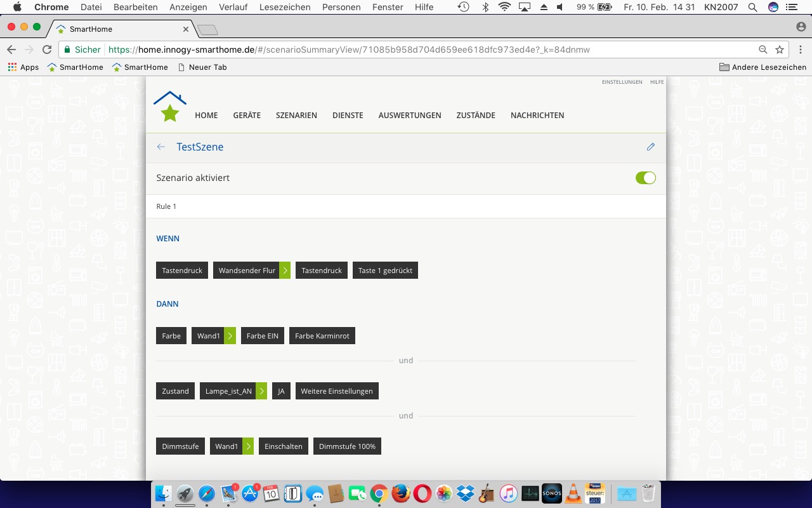Toggle the Szenario aktiviert switch
The image size is (812, 508).
point(645,178)
